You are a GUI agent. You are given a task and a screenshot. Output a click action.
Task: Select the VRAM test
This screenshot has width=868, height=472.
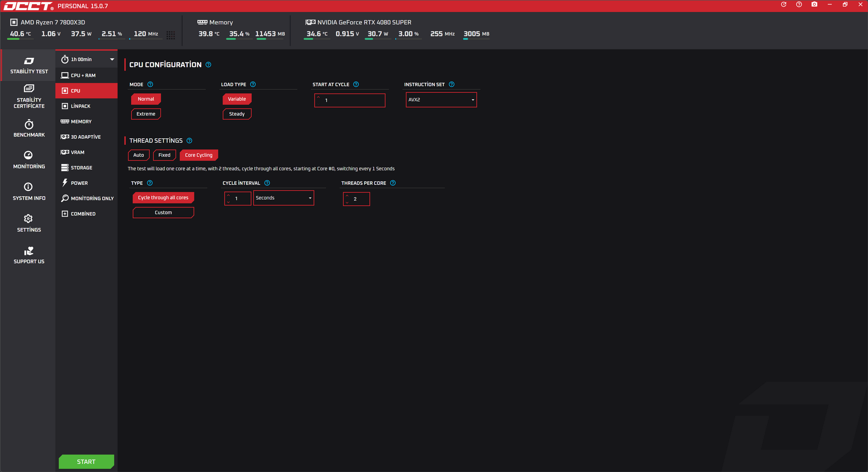point(86,152)
